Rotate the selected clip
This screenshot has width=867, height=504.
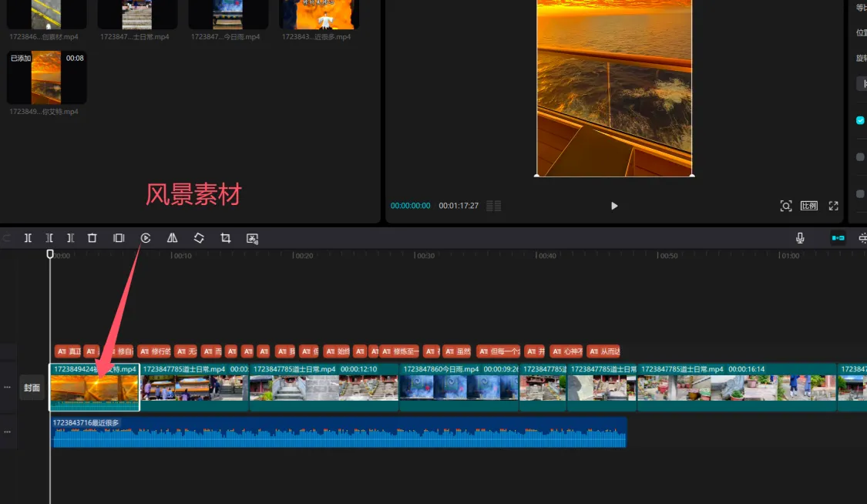[x=199, y=237]
